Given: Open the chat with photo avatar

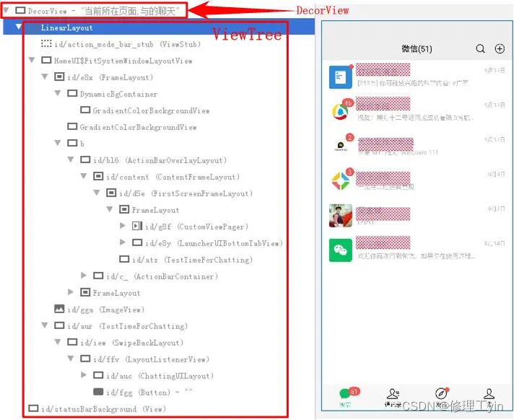Looking at the screenshot, I should tap(341, 216).
